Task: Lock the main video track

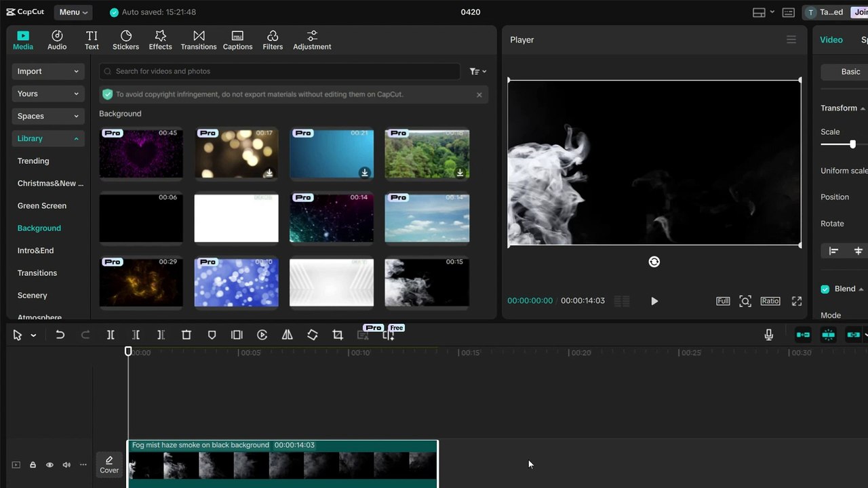Action: pyautogui.click(x=33, y=465)
